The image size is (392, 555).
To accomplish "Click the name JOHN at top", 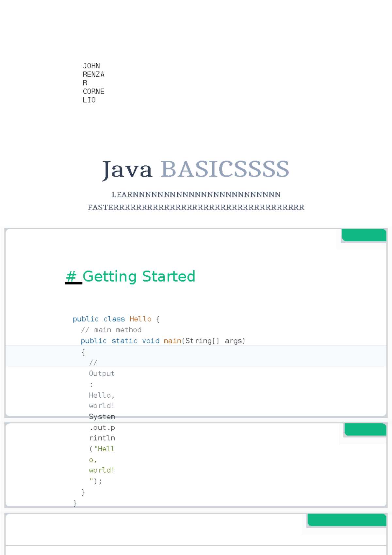I will [x=91, y=66].
